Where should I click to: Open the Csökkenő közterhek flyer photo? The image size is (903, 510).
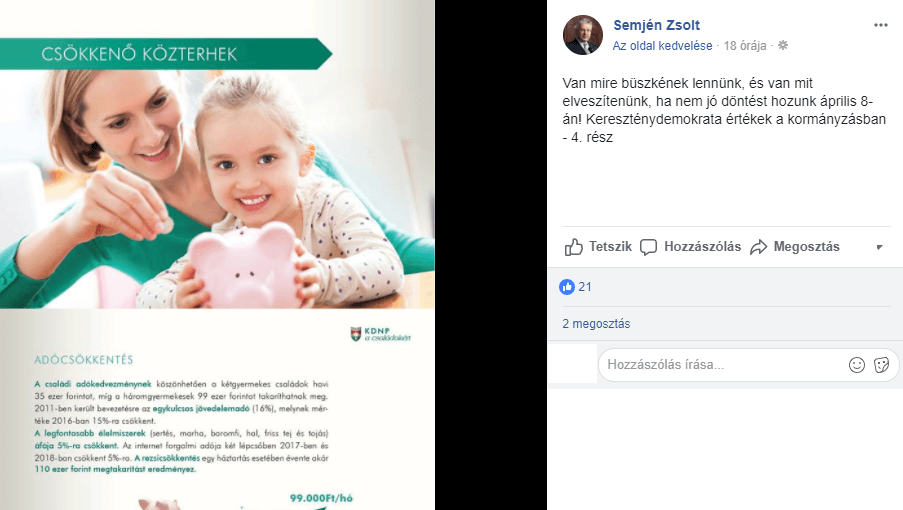217,255
